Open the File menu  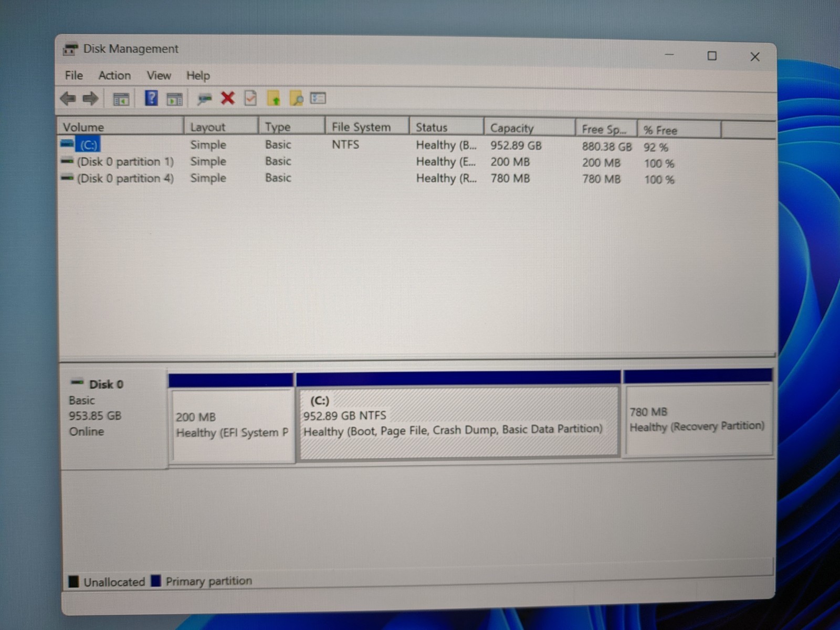(x=74, y=75)
